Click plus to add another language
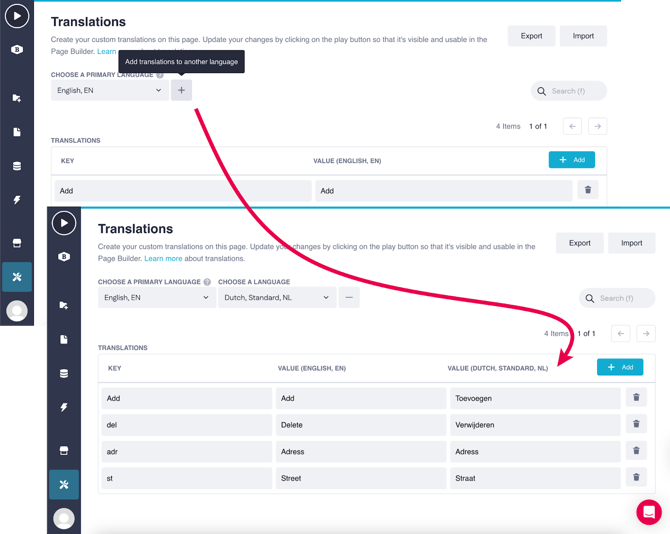The height and width of the screenshot is (534, 670). (x=181, y=90)
